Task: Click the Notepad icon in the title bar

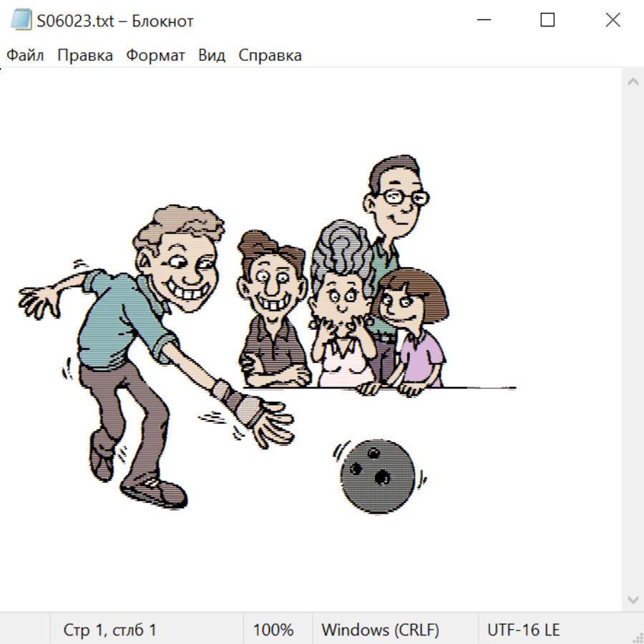Action: [x=21, y=21]
